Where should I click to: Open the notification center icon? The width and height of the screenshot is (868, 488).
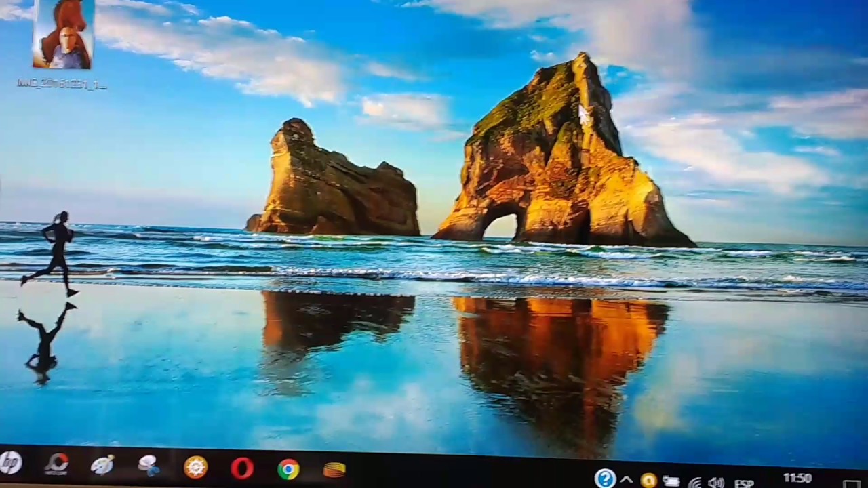(x=851, y=484)
